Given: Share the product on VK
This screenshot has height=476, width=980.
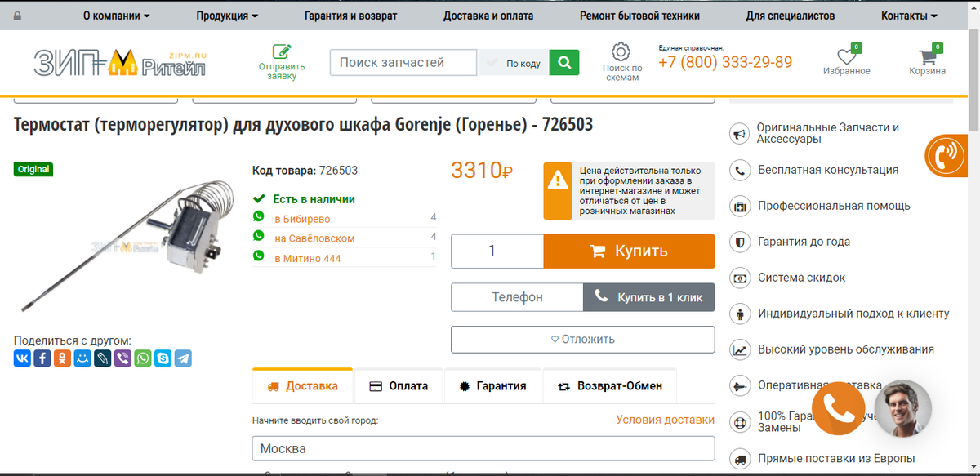Looking at the screenshot, I should click(x=22, y=358).
